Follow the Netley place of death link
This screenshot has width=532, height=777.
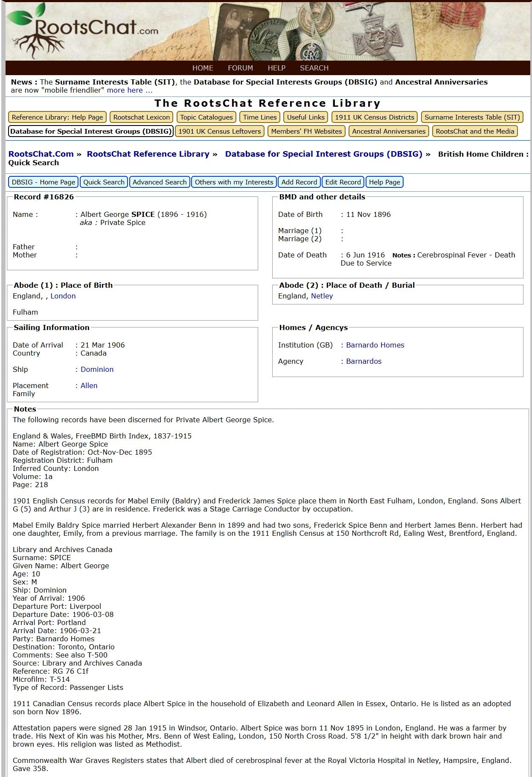(x=322, y=296)
